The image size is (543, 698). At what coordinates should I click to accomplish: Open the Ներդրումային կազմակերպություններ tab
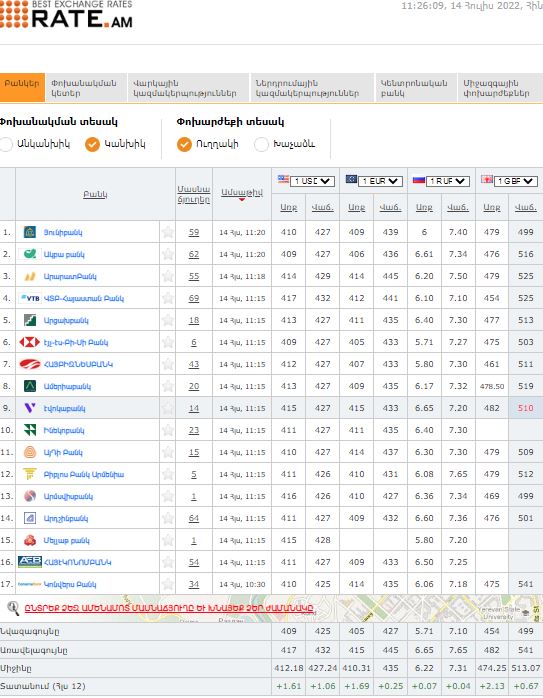[312, 88]
